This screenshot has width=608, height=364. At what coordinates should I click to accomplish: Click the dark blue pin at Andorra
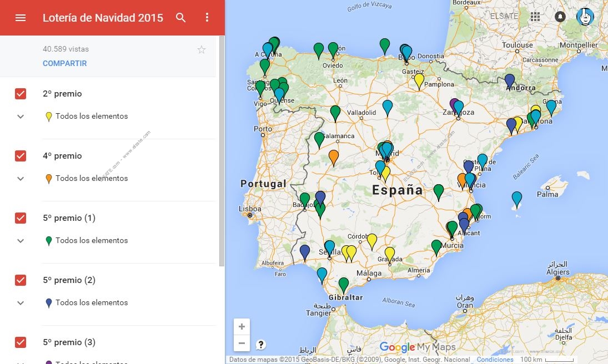[x=510, y=81]
